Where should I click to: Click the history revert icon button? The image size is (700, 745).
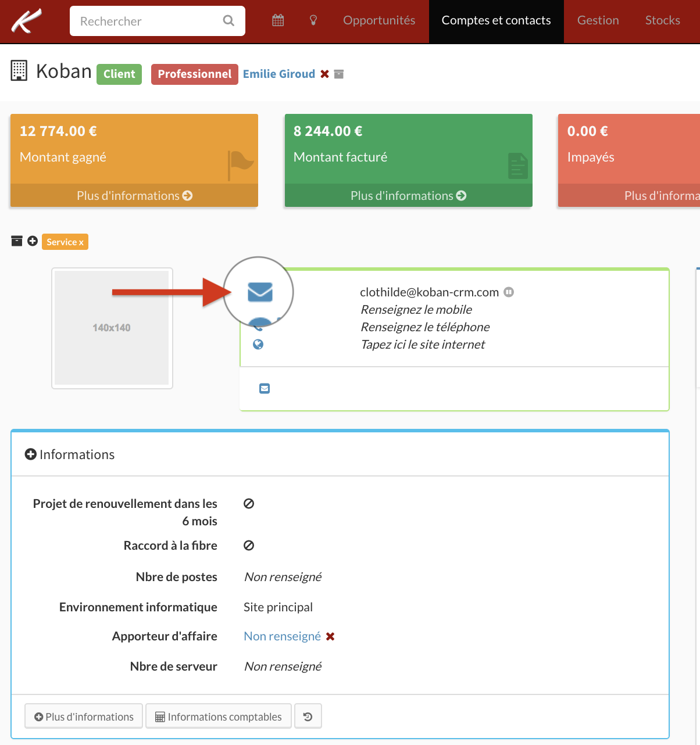point(308,717)
